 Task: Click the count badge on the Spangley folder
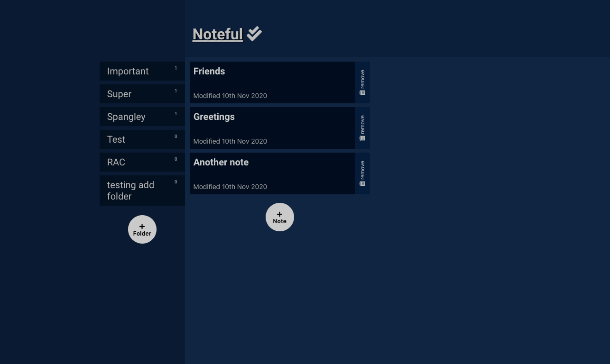click(x=176, y=113)
